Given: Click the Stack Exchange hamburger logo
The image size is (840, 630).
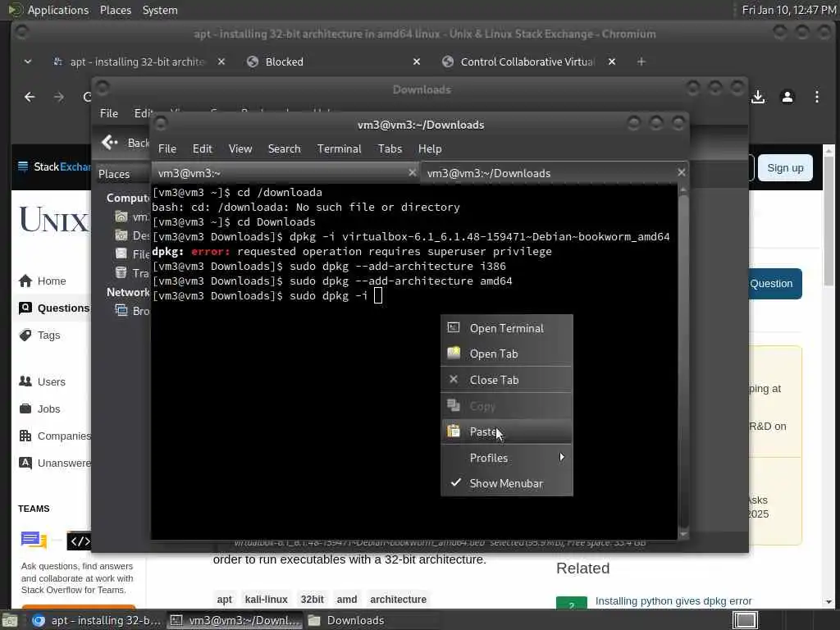Looking at the screenshot, I should coord(23,167).
